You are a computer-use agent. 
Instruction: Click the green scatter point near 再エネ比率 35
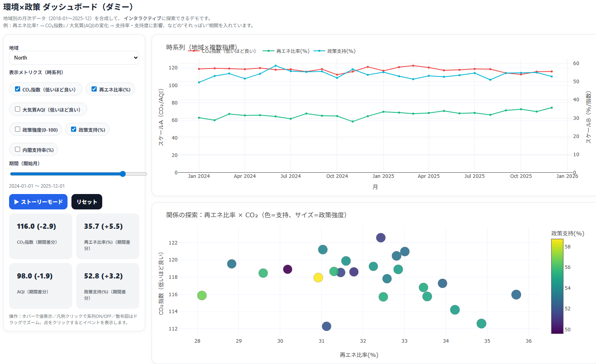(x=481, y=324)
